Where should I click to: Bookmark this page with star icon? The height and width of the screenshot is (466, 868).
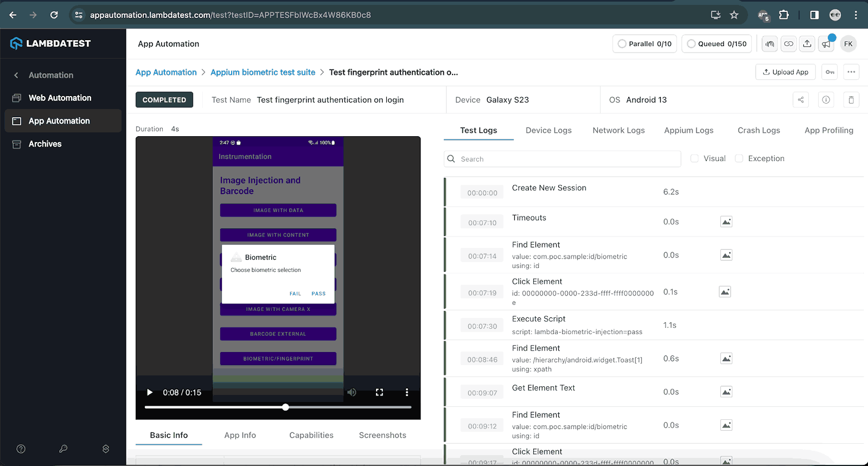pyautogui.click(x=734, y=15)
